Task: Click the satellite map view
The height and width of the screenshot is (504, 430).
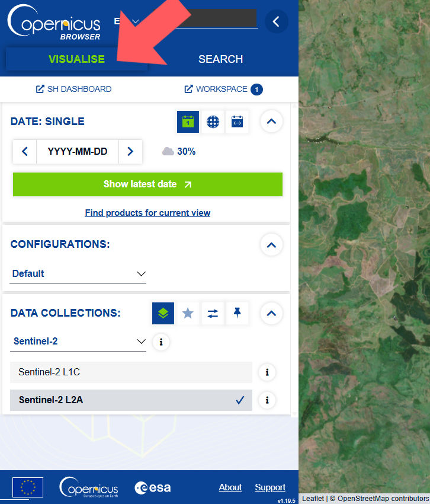Action: tap(364, 247)
